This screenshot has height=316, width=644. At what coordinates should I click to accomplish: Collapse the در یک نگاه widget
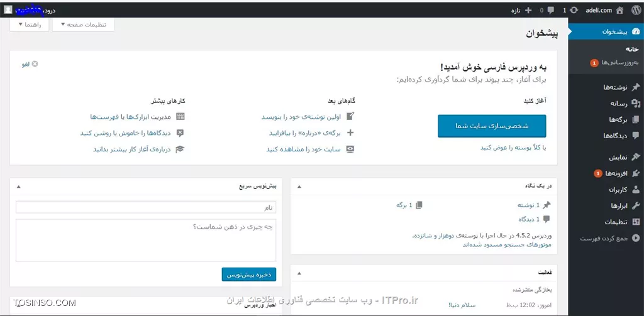[299, 187]
